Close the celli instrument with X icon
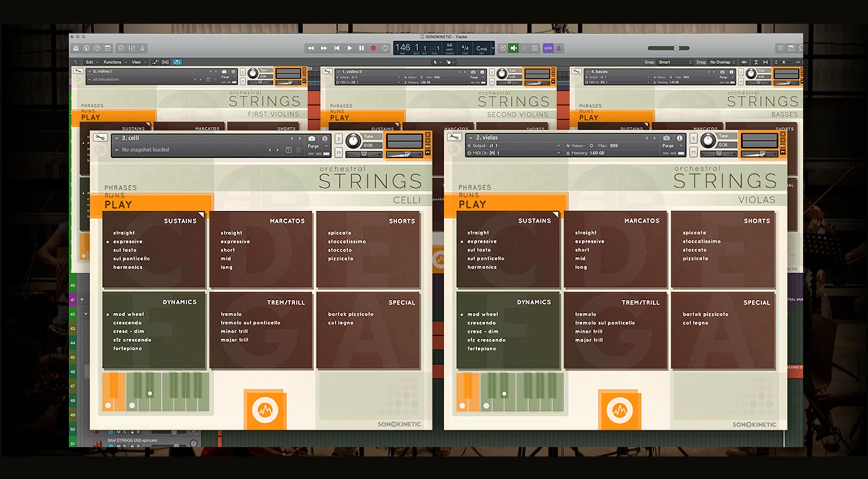The height and width of the screenshot is (479, 868). (x=428, y=135)
